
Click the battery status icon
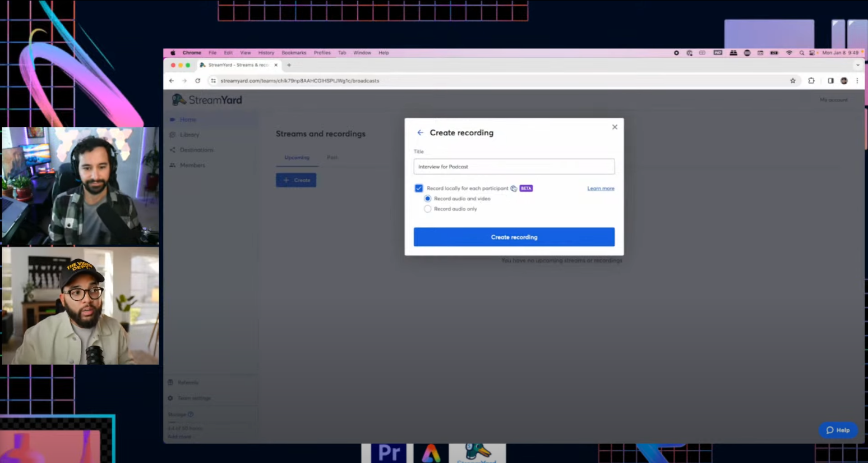(x=774, y=53)
